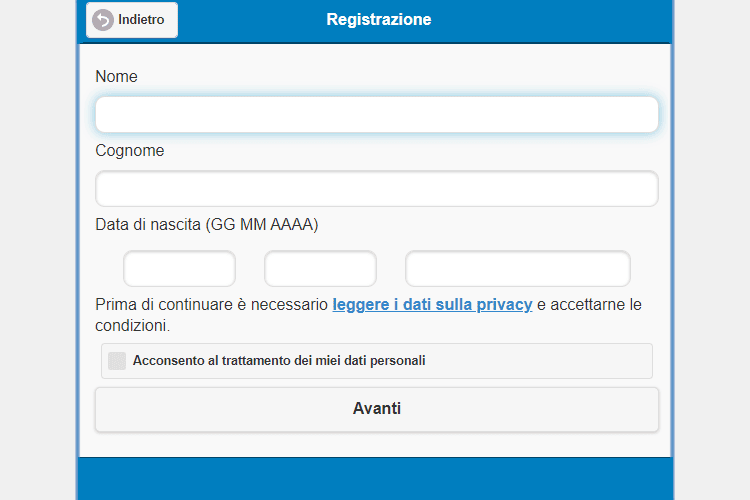Click the Cognome field label
Screen dimensions: 750x500
pyautogui.click(x=130, y=151)
